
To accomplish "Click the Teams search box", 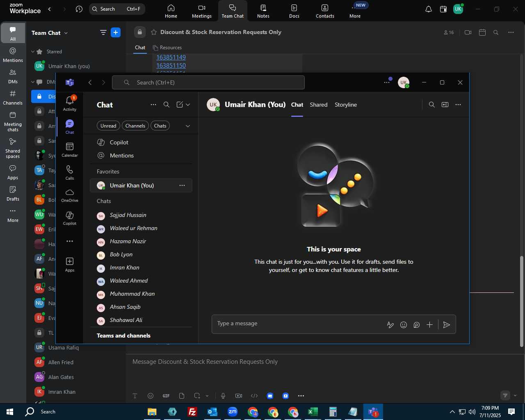I will pyautogui.click(x=208, y=82).
